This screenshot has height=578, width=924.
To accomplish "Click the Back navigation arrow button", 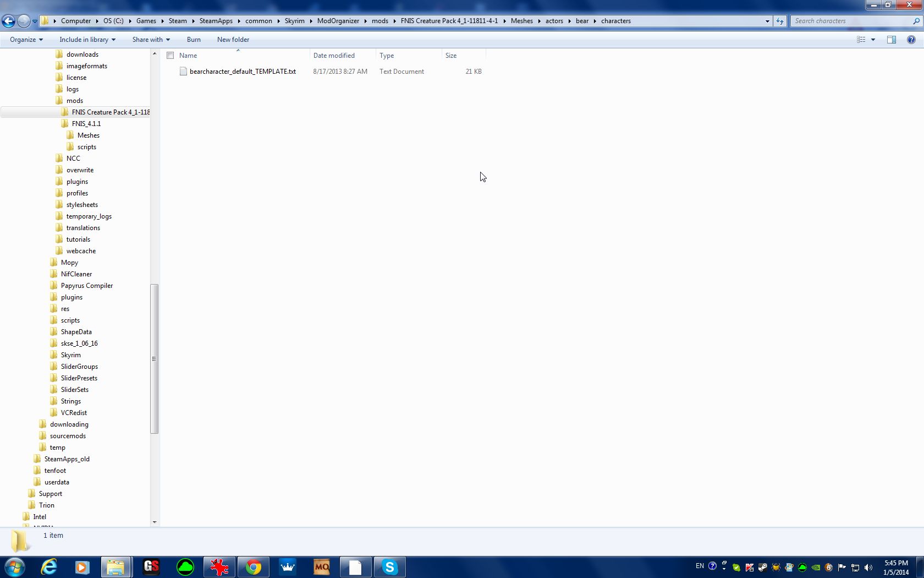I will tap(8, 21).
